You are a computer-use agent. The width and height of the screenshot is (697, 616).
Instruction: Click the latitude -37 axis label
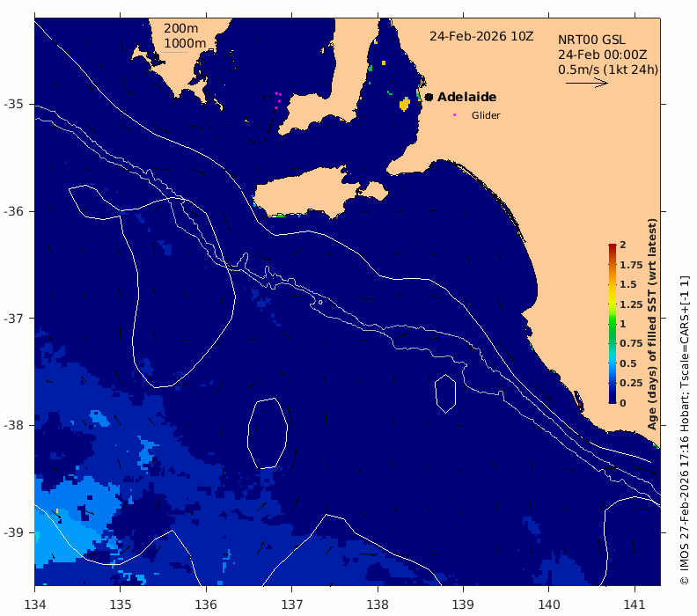tap(13, 319)
